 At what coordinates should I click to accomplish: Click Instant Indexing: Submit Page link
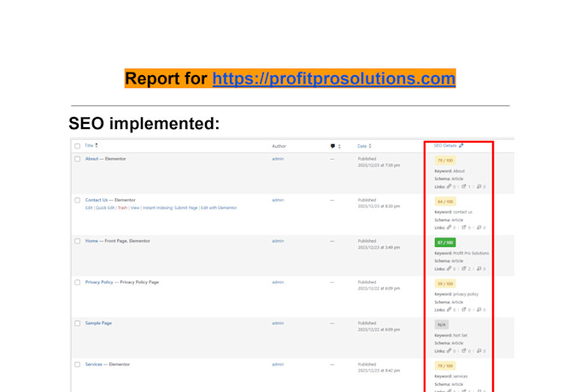[x=170, y=208]
